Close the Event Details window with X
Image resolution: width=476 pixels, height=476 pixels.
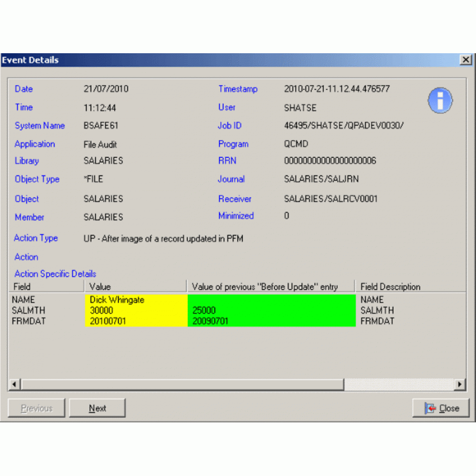click(x=466, y=60)
